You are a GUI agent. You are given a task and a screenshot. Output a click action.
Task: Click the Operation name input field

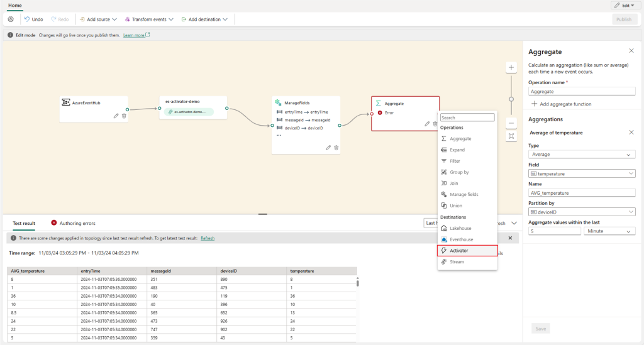coord(582,92)
